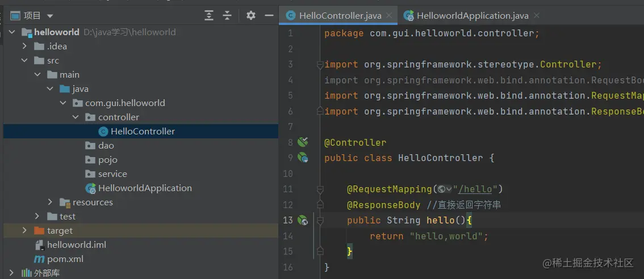Image resolution: width=644 pixels, height=279 pixels.
Task: Collapse the java source folder
Action: tap(50, 88)
